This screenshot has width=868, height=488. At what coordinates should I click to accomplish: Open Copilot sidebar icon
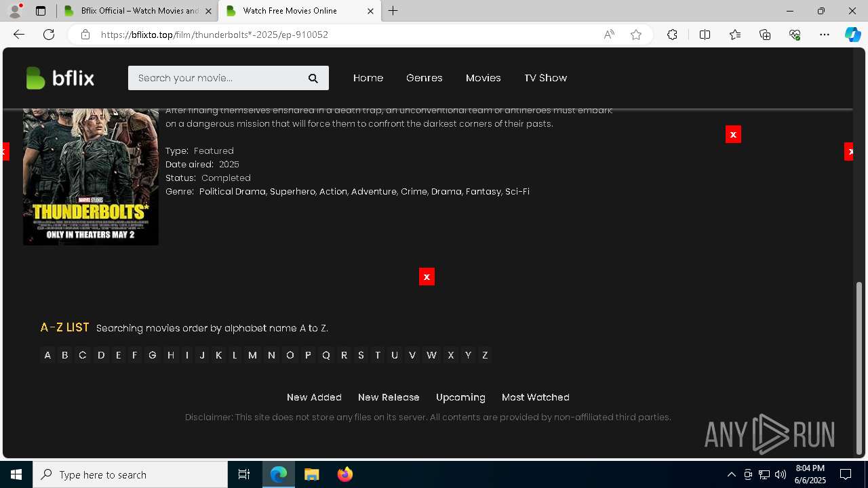(852, 35)
